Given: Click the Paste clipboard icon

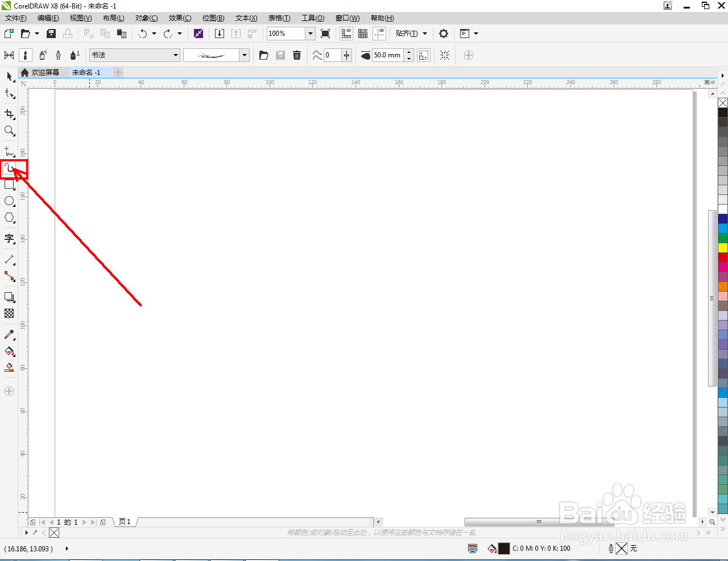Looking at the screenshot, I should [x=121, y=34].
